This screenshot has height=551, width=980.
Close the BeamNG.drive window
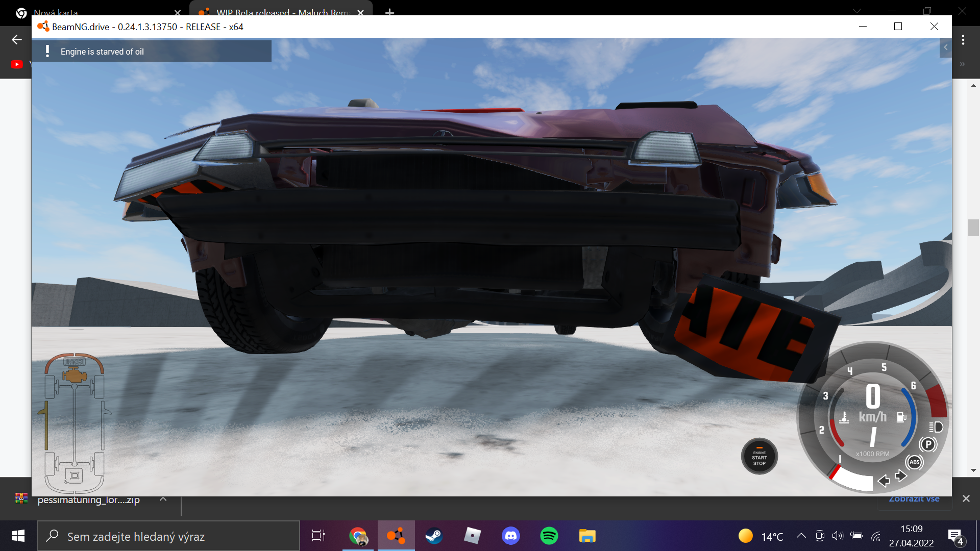point(934,27)
